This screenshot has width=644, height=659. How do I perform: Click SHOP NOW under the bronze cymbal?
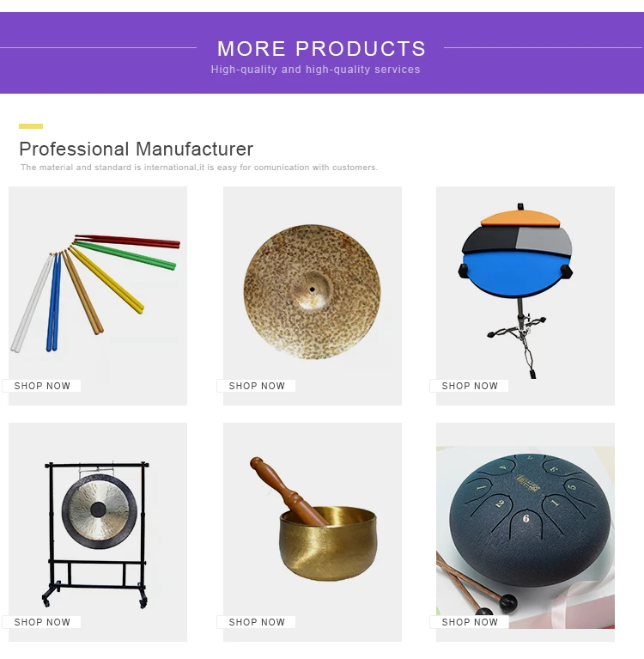click(x=257, y=386)
